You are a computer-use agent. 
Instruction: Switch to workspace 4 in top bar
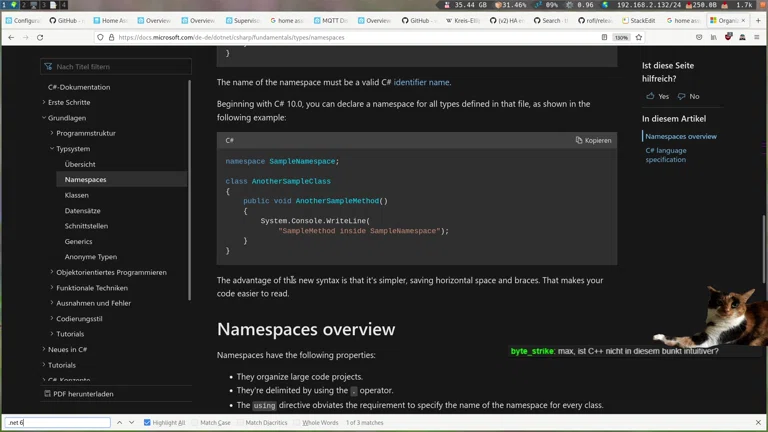tap(63, 5)
